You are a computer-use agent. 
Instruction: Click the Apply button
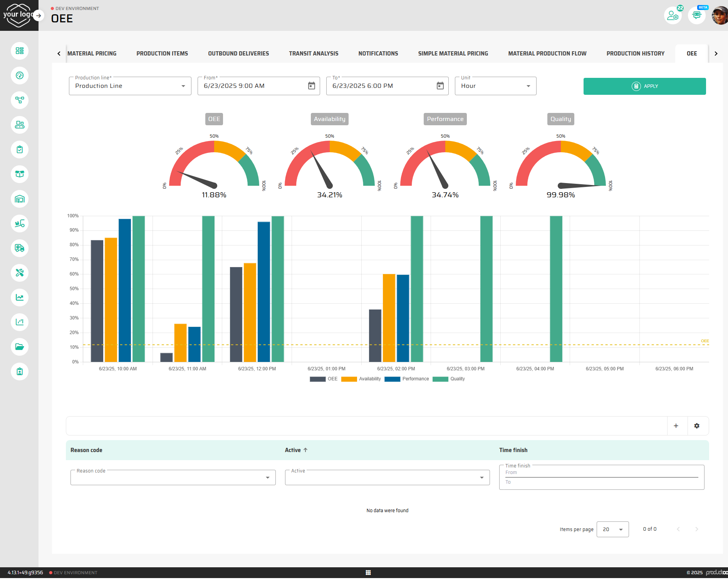tap(644, 86)
